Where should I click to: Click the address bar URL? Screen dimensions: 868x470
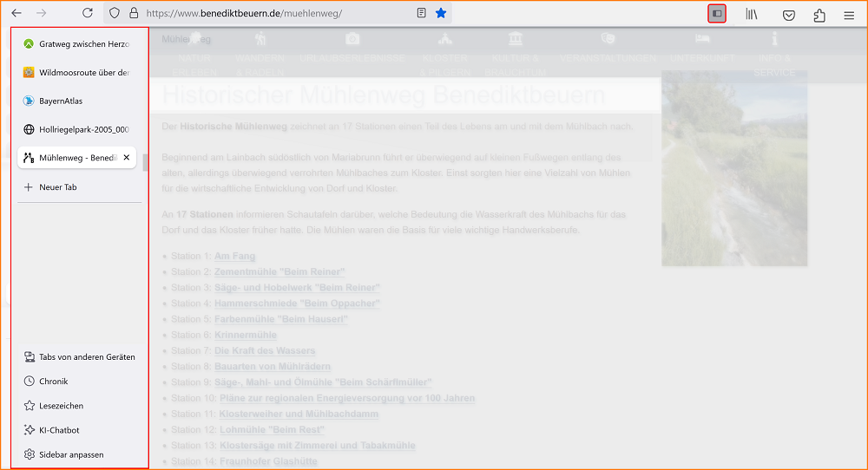244,13
